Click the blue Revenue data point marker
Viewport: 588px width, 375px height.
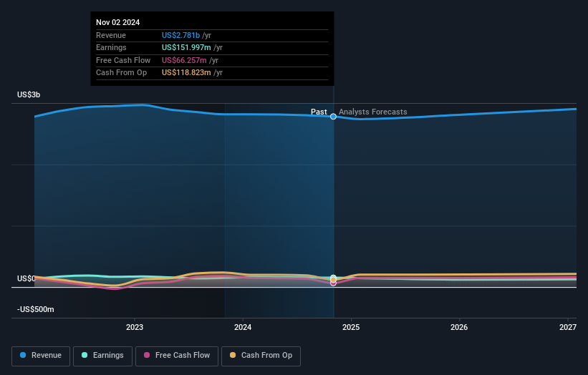333,117
